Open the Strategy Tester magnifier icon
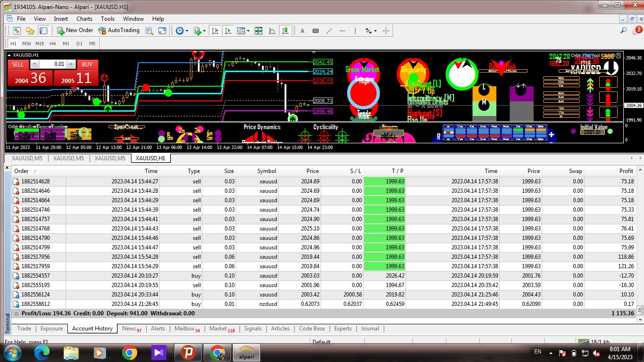 [149, 31]
